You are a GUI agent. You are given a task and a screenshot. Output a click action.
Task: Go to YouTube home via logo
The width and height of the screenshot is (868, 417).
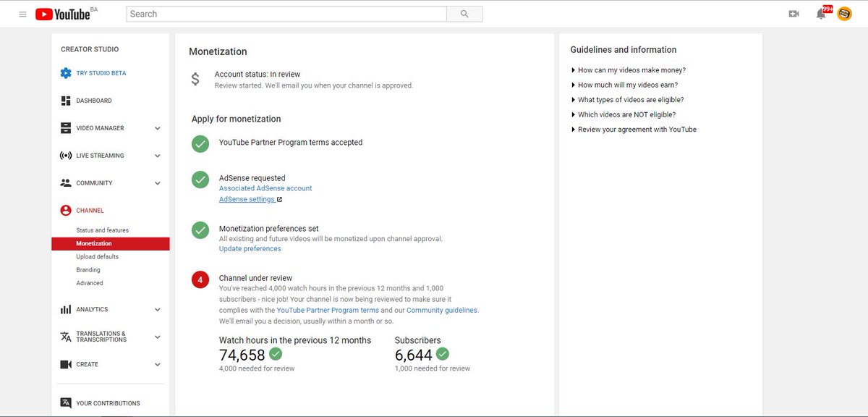pyautogui.click(x=62, y=14)
